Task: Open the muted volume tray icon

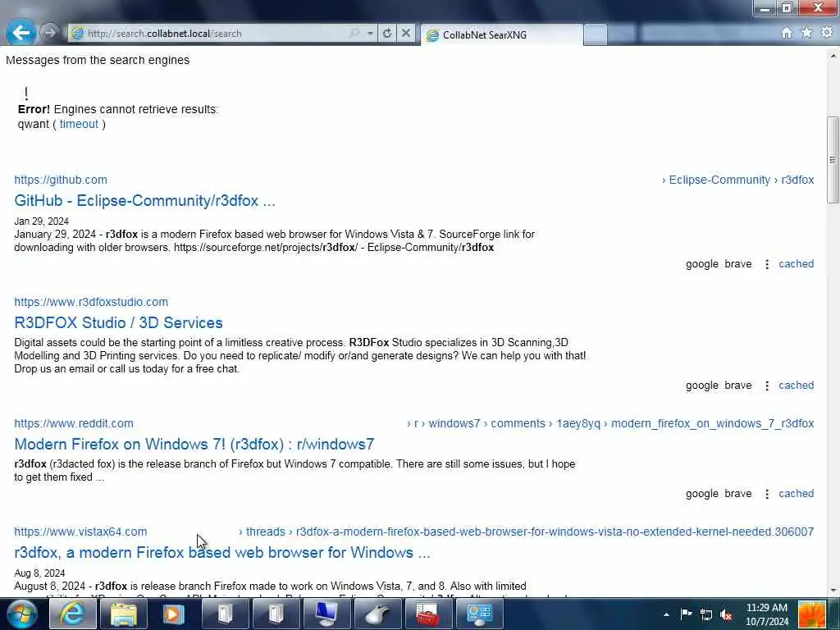Action: 727,614
